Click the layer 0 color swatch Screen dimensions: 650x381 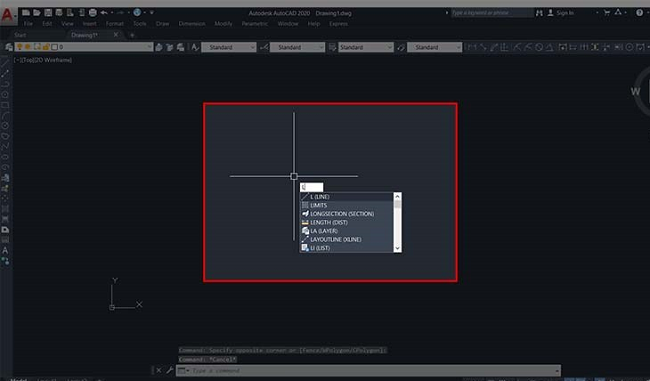54,47
